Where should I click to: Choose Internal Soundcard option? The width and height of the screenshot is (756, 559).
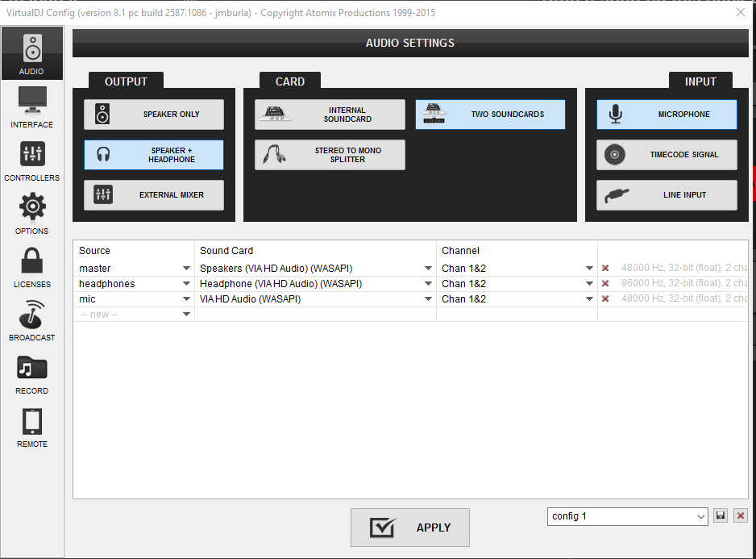coord(330,115)
